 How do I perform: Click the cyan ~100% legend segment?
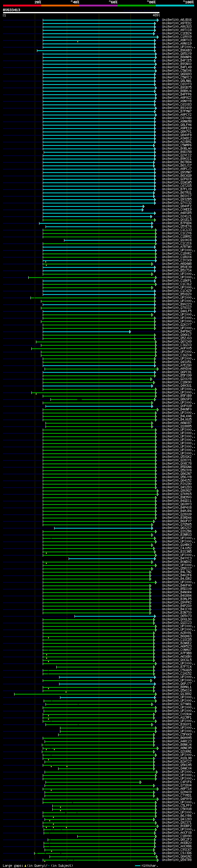175,6
